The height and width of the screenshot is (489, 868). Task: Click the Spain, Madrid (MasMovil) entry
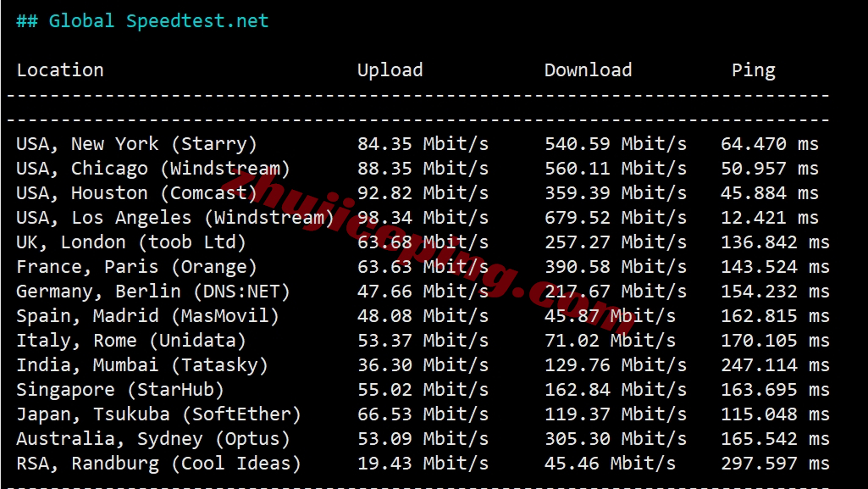coord(147,315)
